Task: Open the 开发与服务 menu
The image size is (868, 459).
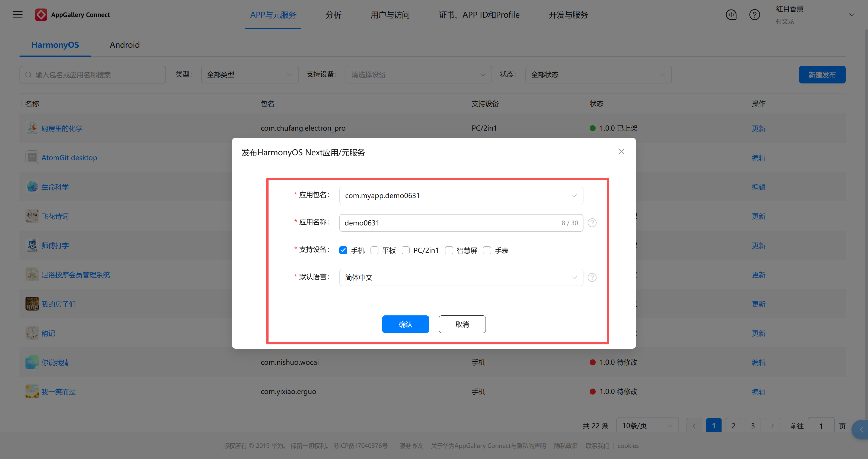Action: click(568, 15)
